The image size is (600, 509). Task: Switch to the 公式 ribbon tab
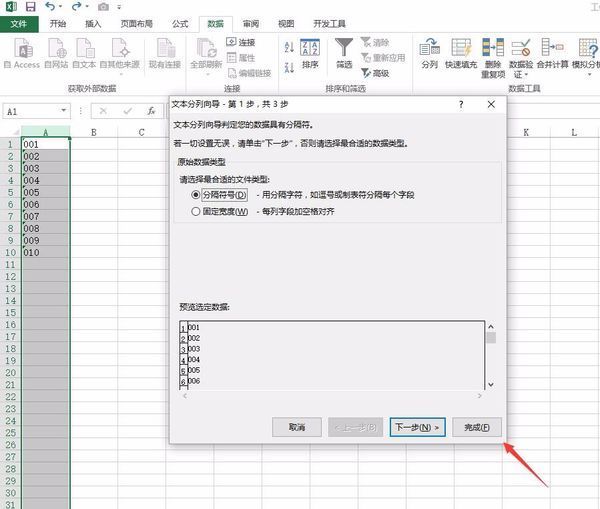[180, 24]
